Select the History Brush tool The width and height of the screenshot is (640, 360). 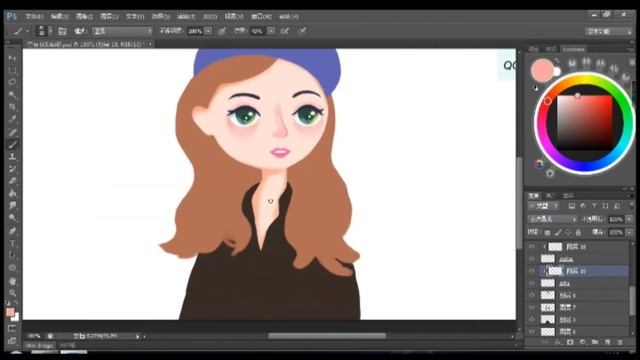[x=12, y=169]
